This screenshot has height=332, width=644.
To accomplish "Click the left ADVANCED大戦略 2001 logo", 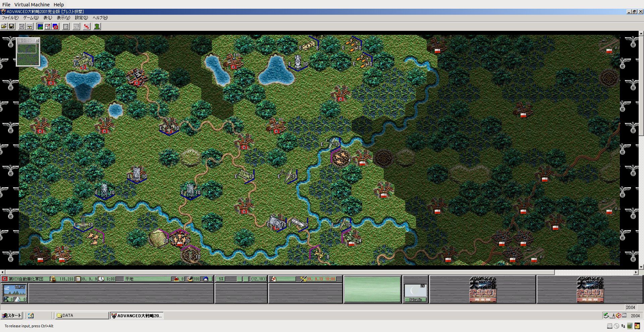I will click(x=483, y=290).
